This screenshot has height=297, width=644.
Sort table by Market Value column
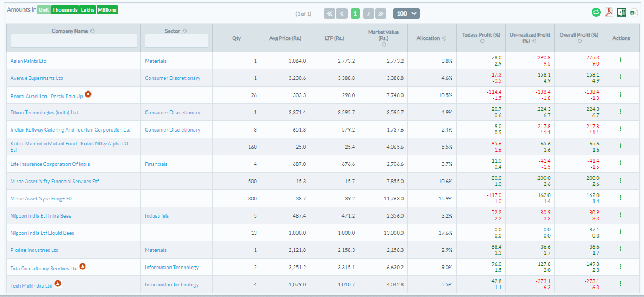(383, 44)
